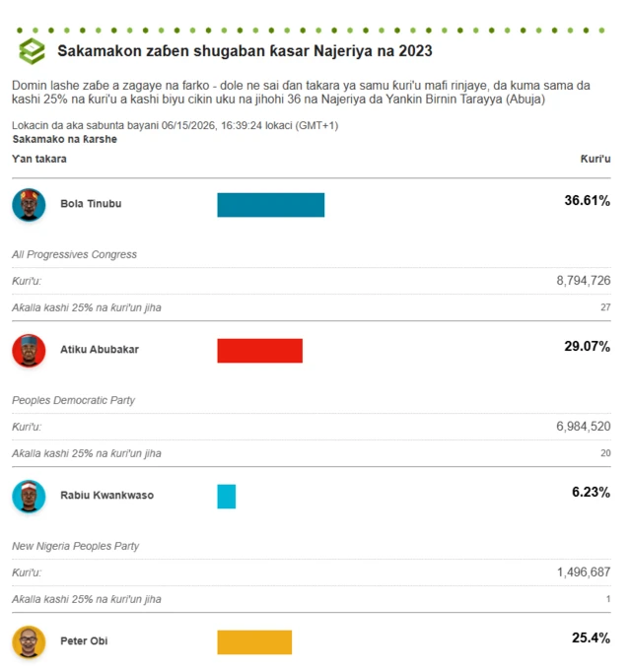Click the 8,794,726 vote count

584,281
